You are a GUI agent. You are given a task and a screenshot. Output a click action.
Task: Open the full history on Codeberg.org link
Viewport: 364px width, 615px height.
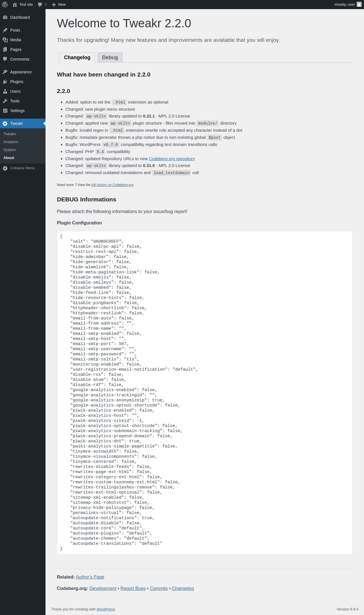click(x=112, y=185)
